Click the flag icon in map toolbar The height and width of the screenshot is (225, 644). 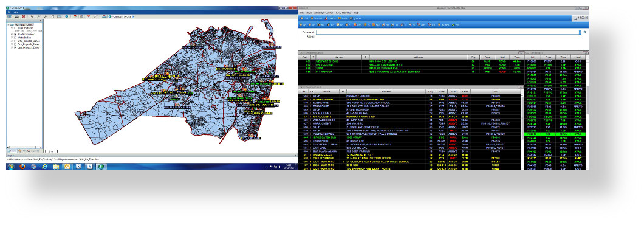coord(75,16)
